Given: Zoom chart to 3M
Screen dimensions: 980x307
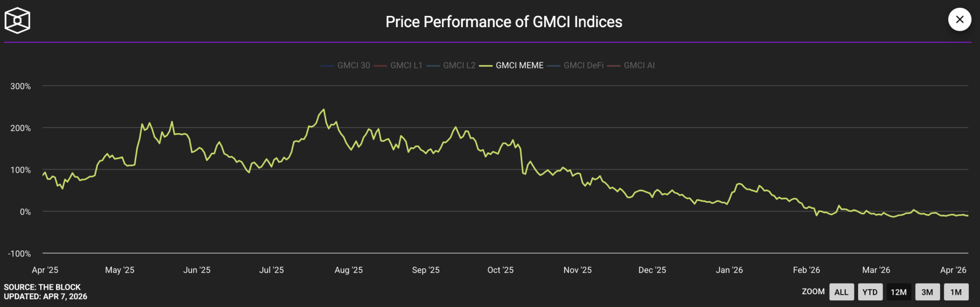Looking at the screenshot, I should point(927,292).
